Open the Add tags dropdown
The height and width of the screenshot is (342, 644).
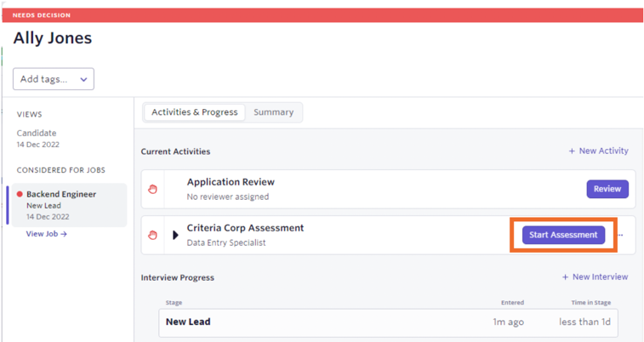point(54,79)
